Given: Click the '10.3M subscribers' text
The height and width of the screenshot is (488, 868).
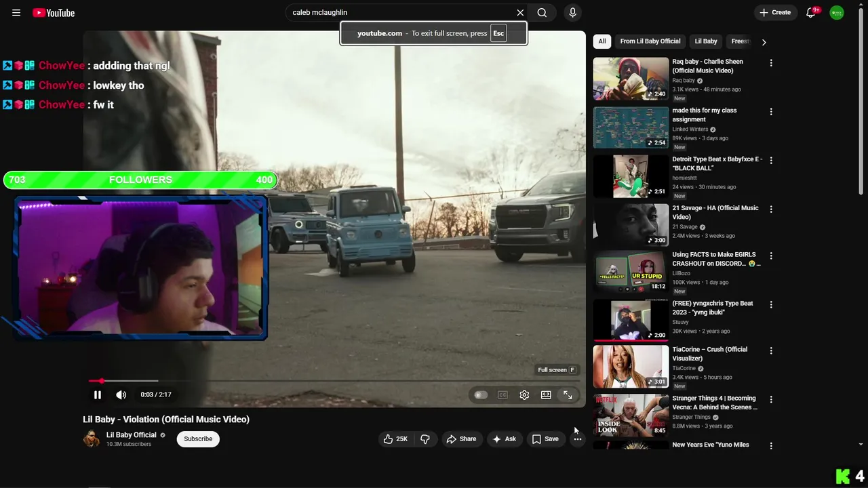Looking at the screenshot, I should point(129,445).
